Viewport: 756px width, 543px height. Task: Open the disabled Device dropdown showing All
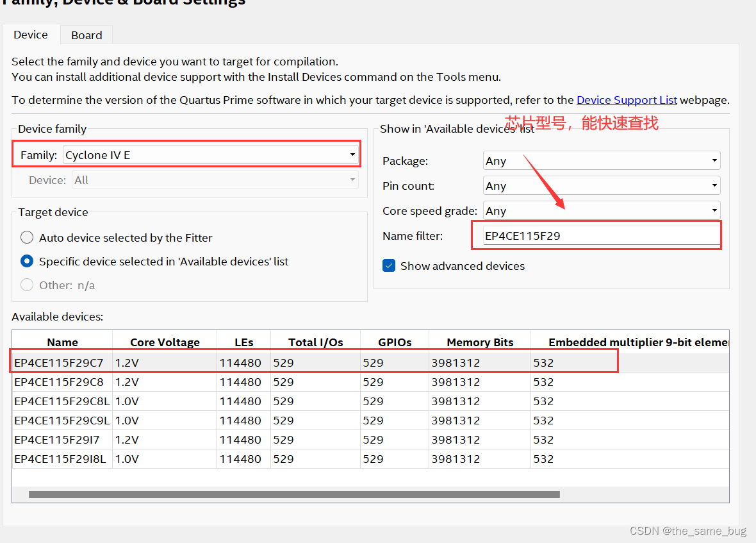(215, 180)
